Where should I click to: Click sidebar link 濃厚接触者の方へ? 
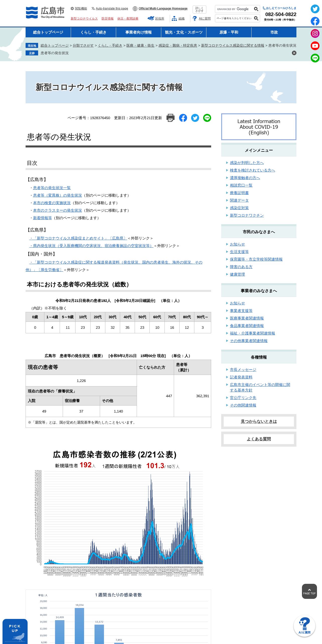coord(245,178)
